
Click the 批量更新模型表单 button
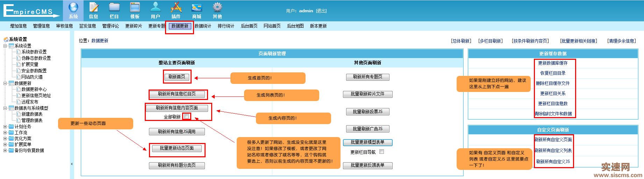tap(367, 142)
